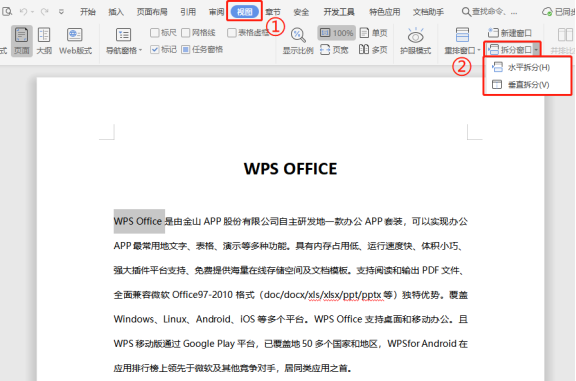Click the highlighted WPS Office text

pos(138,221)
